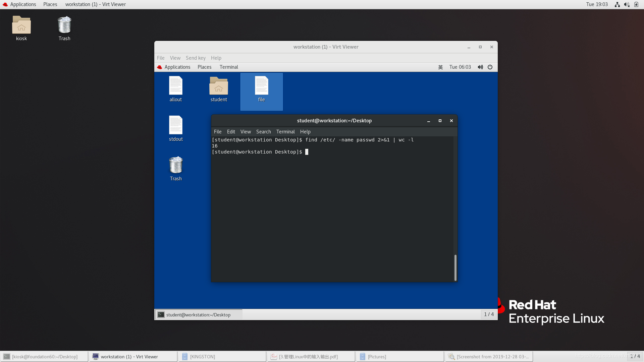The image size is (644, 362).
Task: Click the terminal vertical scrollbar
Action: [455, 267]
